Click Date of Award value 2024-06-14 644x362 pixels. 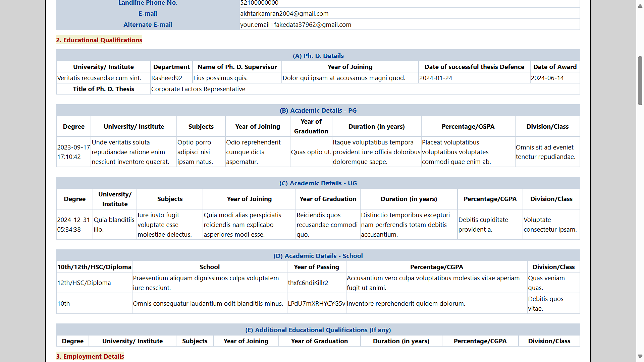coord(547,78)
